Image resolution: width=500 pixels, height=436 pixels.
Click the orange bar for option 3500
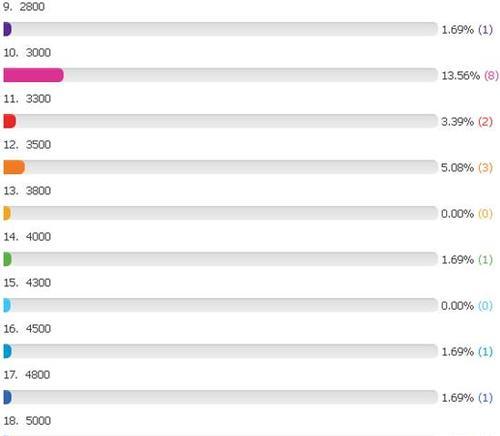[x=14, y=167]
